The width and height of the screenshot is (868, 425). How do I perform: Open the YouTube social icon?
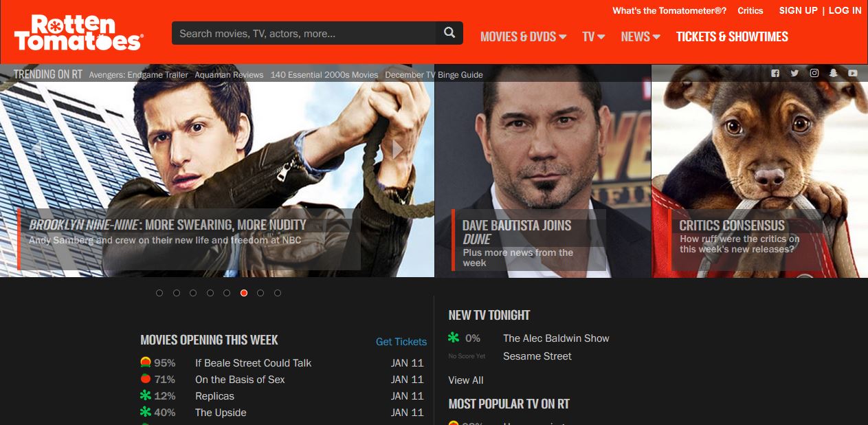853,74
